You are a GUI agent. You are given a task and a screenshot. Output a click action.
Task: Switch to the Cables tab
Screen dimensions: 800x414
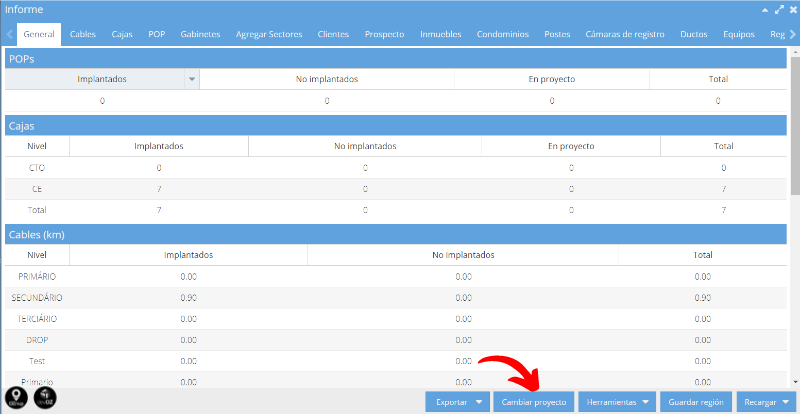pyautogui.click(x=83, y=35)
